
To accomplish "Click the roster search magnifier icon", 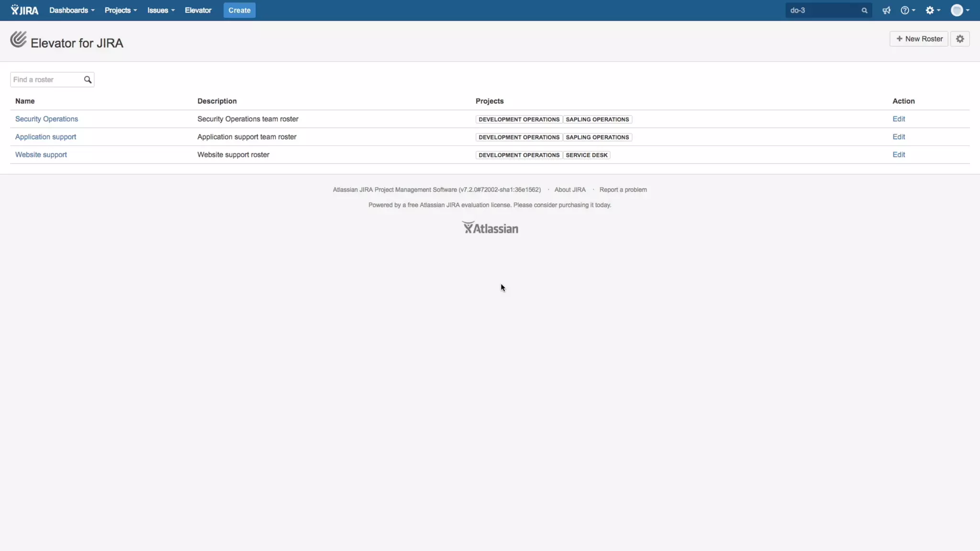I will [88, 80].
